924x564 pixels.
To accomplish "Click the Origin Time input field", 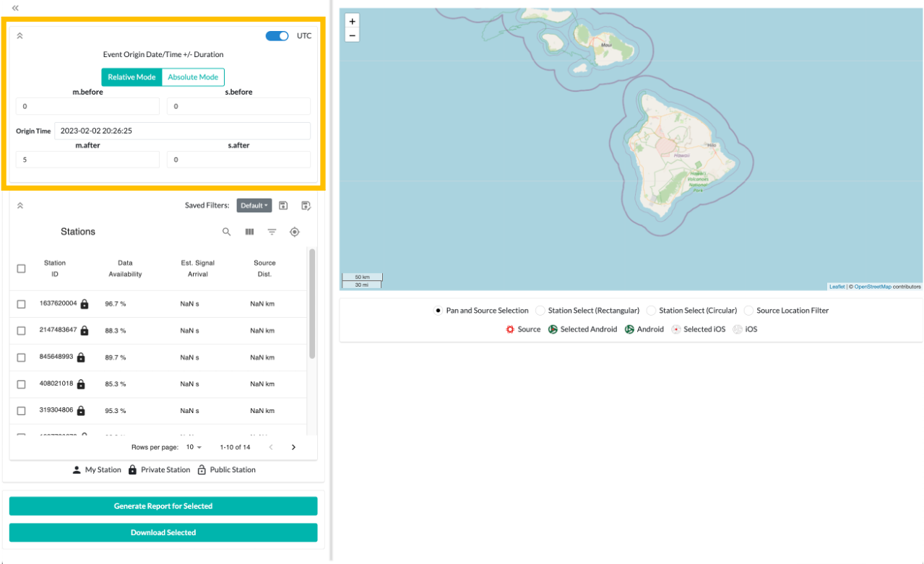I will [x=182, y=131].
